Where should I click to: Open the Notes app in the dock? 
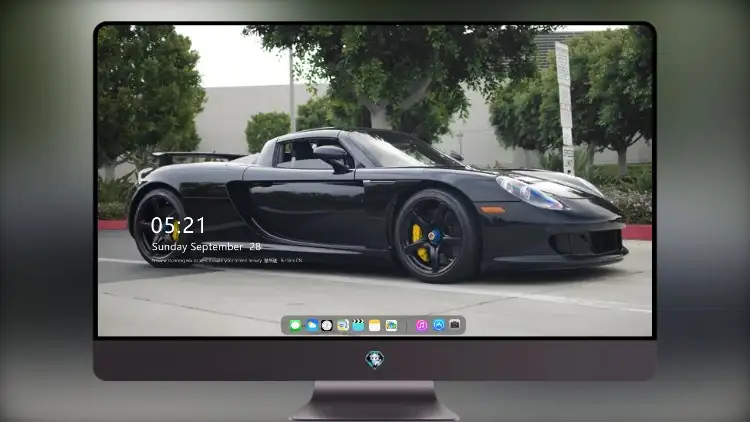click(x=375, y=325)
